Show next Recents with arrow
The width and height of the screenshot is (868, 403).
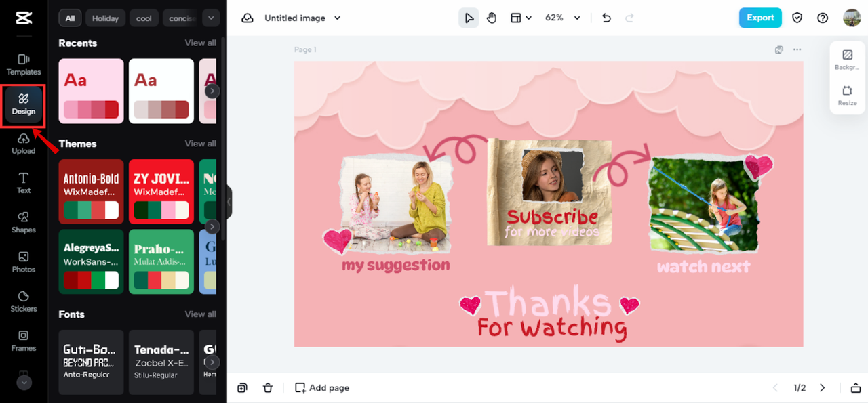pyautogui.click(x=212, y=91)
